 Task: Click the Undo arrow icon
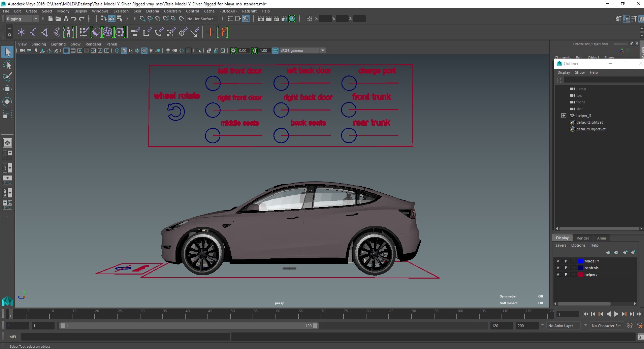[73, 19]
